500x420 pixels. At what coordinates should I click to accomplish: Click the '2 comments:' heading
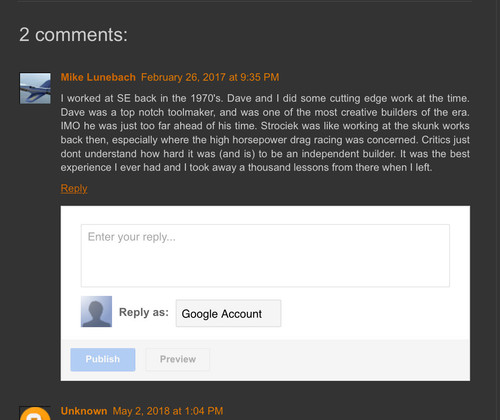[73, 35]
